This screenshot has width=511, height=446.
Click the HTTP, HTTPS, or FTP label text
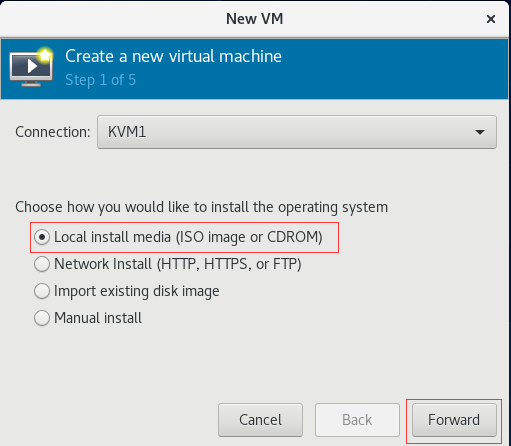click(229, 264)
